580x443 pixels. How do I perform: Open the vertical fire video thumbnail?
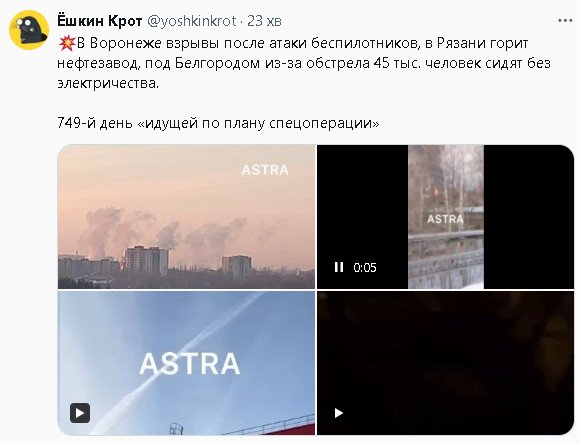click(x=445, y=216)
